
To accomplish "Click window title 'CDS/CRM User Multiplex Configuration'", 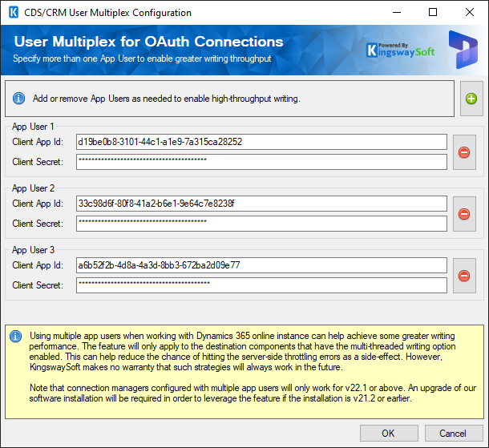I will [108, 13].
